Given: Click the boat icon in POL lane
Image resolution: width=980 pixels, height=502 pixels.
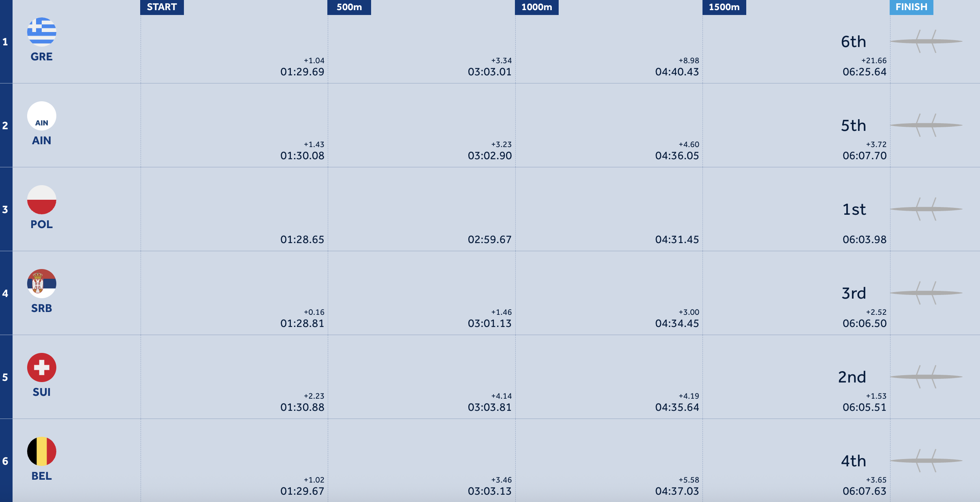Looking at the screenshot, I should [x=926, y=209].
